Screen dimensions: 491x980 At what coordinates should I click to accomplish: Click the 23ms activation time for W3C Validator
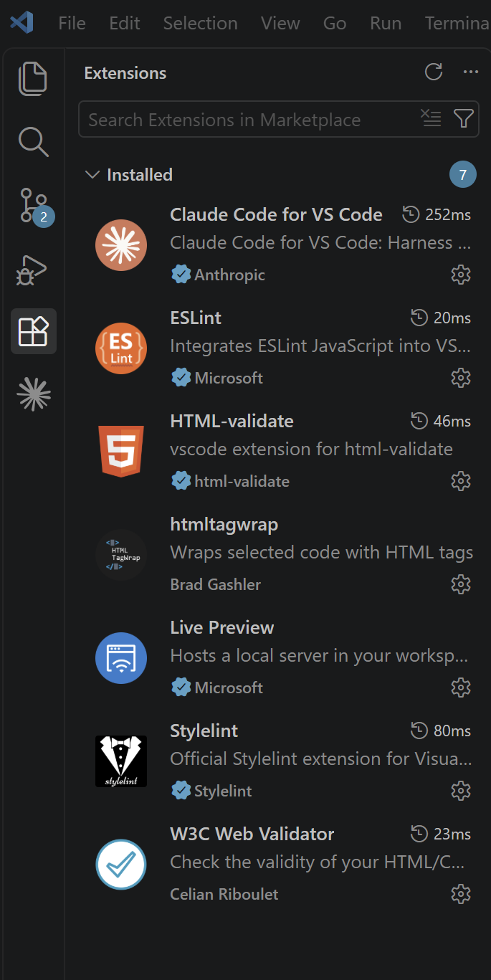tap(440, 834)
